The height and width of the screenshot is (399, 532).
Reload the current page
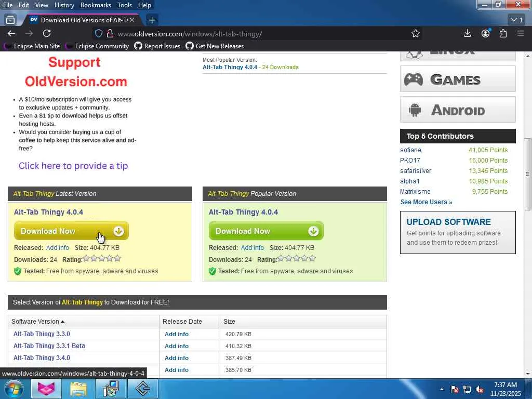pos(47,33)
